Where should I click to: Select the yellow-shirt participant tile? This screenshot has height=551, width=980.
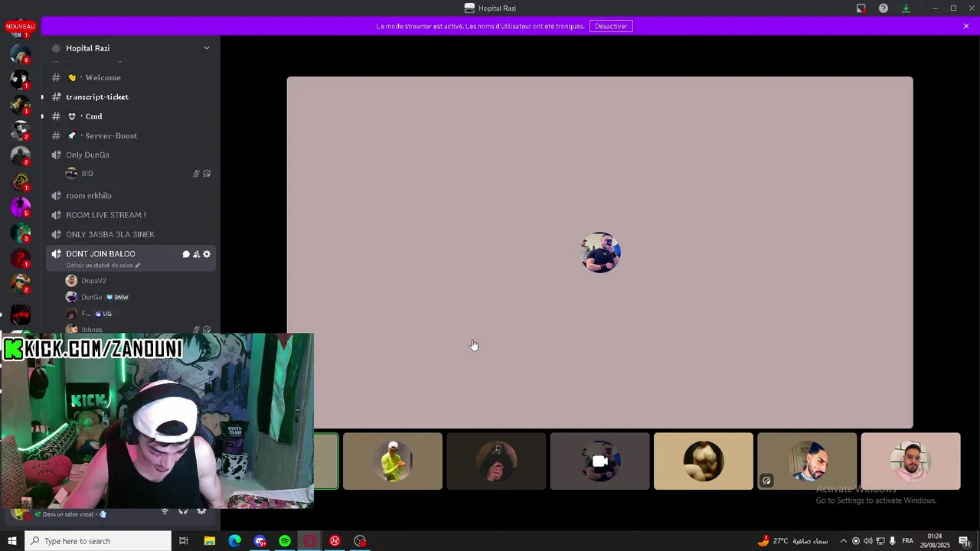[393, 461]
